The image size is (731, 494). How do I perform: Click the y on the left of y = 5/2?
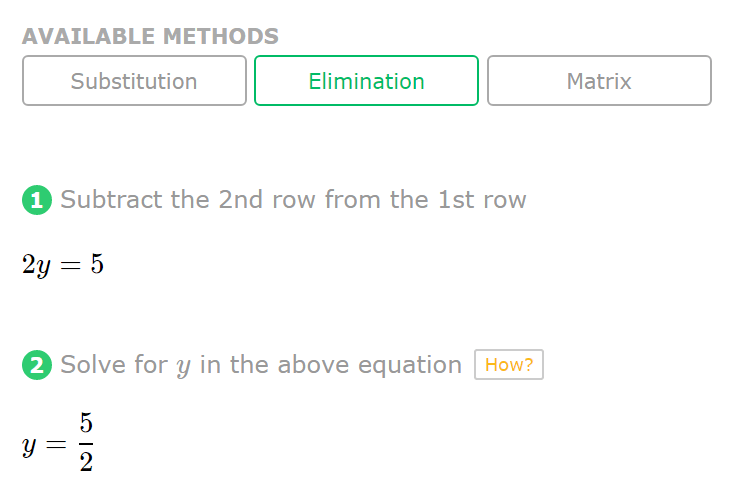(29, 446)
